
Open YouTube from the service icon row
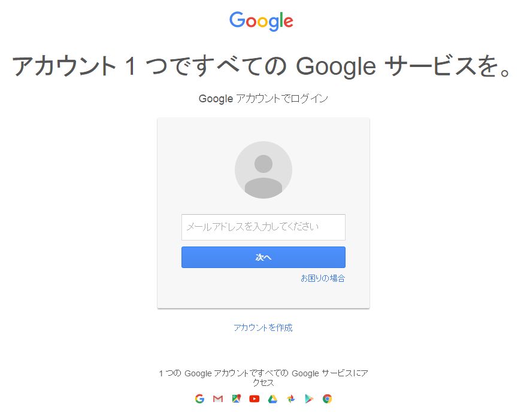click(x=254, y=398)
